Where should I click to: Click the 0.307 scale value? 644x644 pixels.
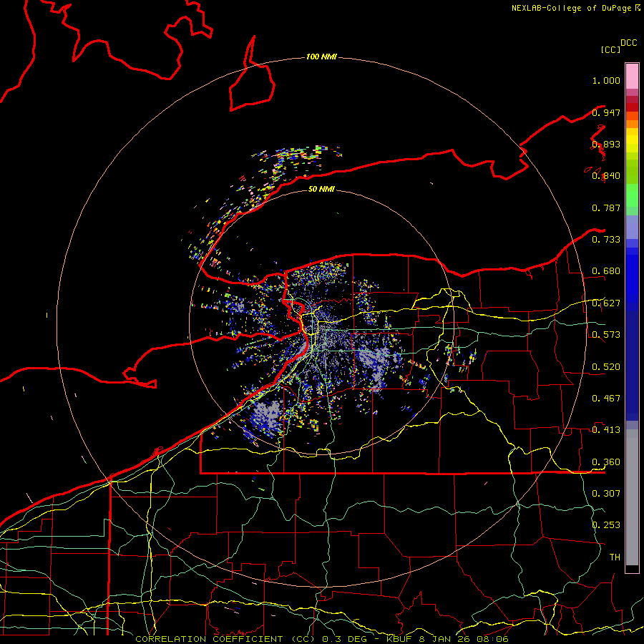[606, 494]
